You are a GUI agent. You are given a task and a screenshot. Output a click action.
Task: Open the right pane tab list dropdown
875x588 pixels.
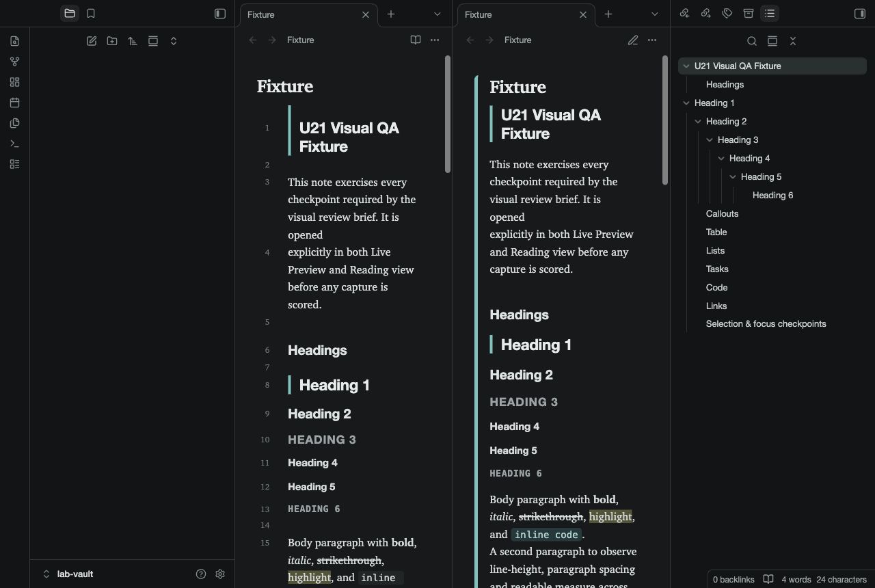point(655,14)
